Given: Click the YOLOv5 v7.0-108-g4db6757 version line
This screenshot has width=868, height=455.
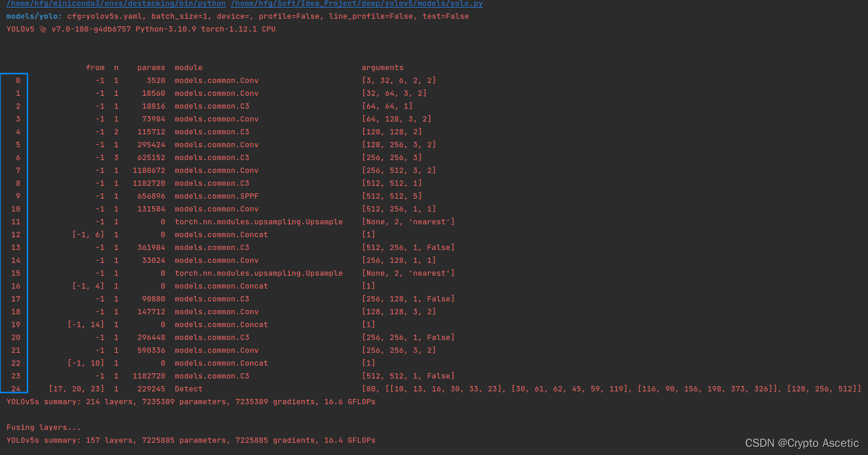Looking at the screenshot, I should coord(141,29).
